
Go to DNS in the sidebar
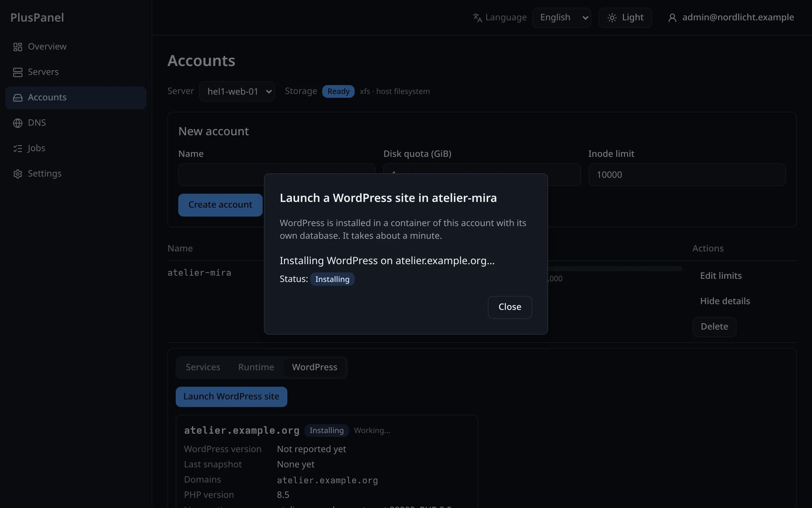[x=75, y=123]
